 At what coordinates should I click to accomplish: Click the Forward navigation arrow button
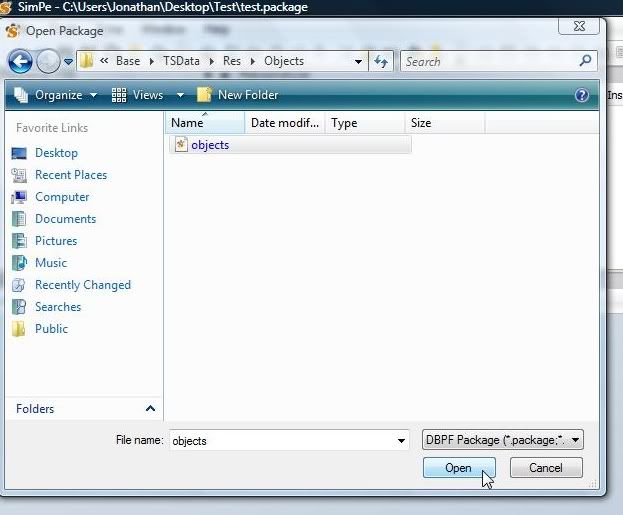point(48,62)
